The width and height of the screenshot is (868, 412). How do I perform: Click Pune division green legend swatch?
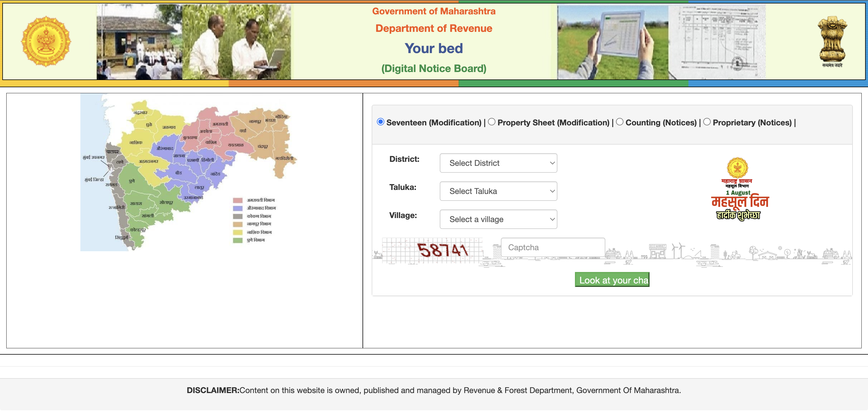click(x=238, y=240)
